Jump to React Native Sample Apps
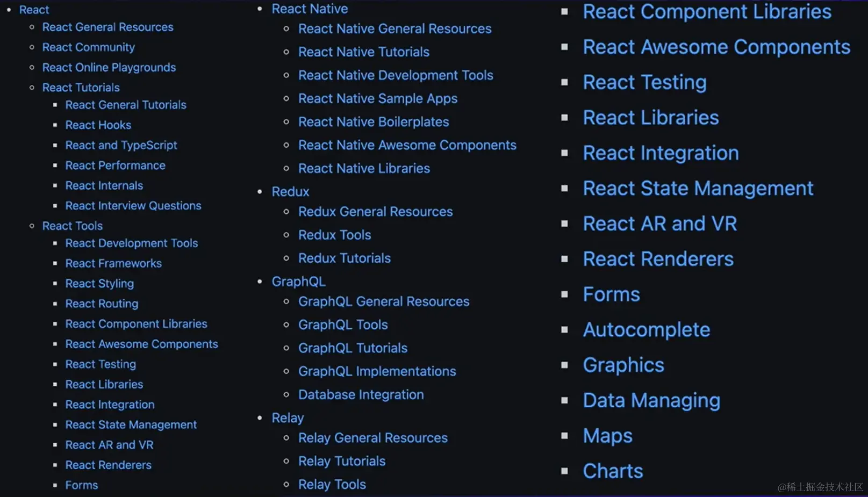The width and height of the screenshot is (868, 497). coord(378,98)
